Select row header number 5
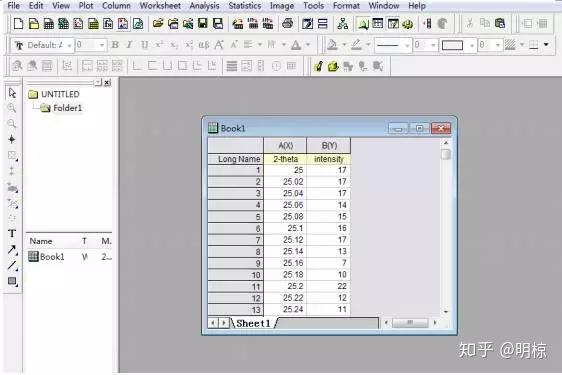 (x=235, y=217)
